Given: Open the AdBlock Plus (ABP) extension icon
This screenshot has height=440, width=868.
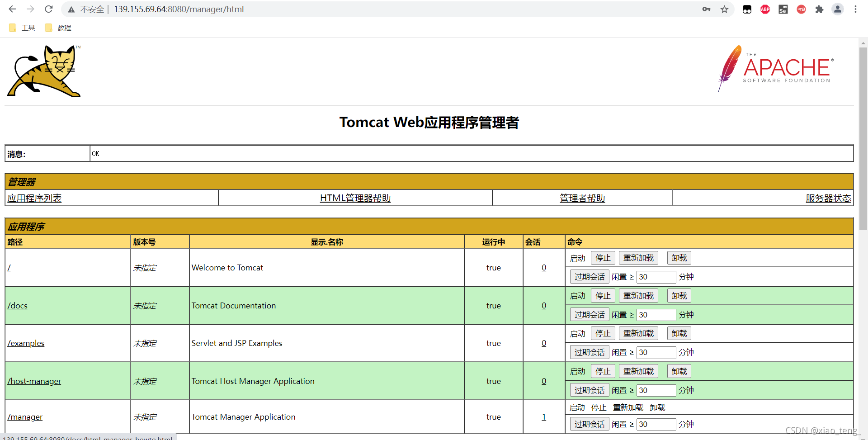Looking at the screenshot, I should (765, 9).
